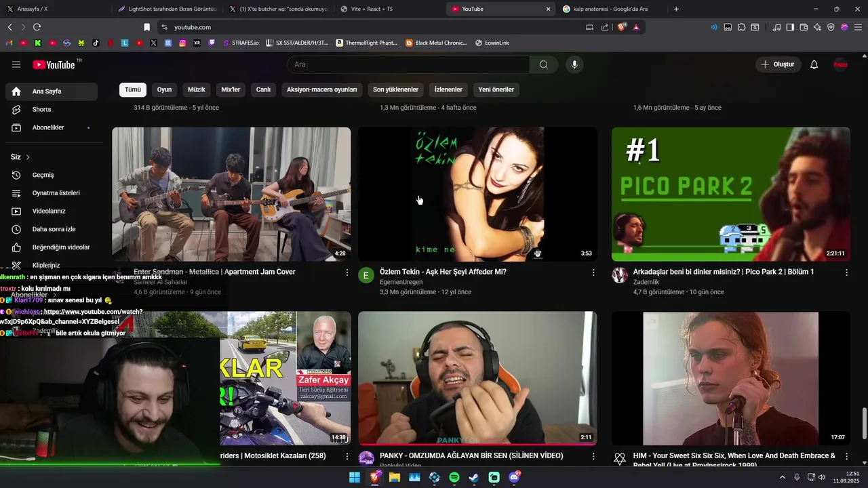This screenshot has width=868, height=488.
Task: Select the Canlı filter chip
Action: coord(263,89)
